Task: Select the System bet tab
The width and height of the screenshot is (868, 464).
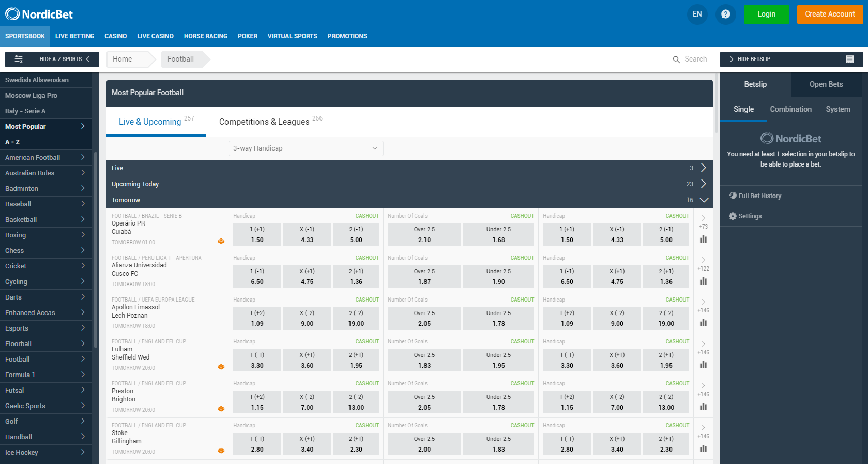Action: click(838, 109)
